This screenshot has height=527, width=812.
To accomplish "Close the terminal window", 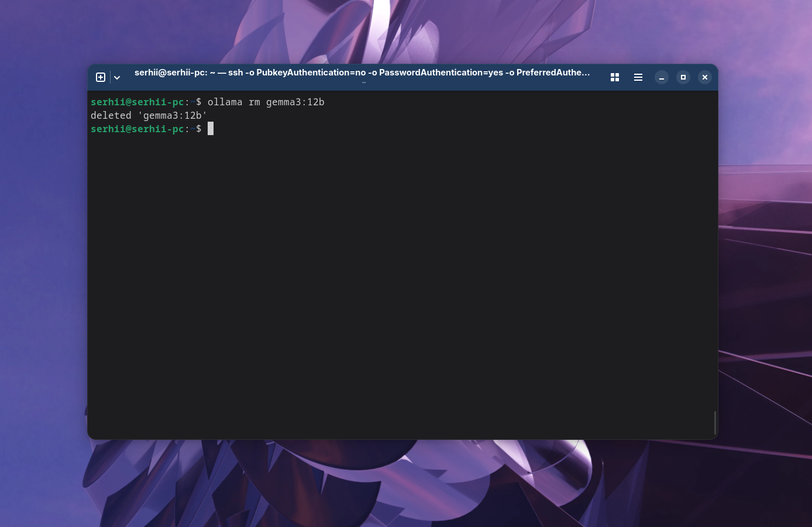I will point(704,77).
